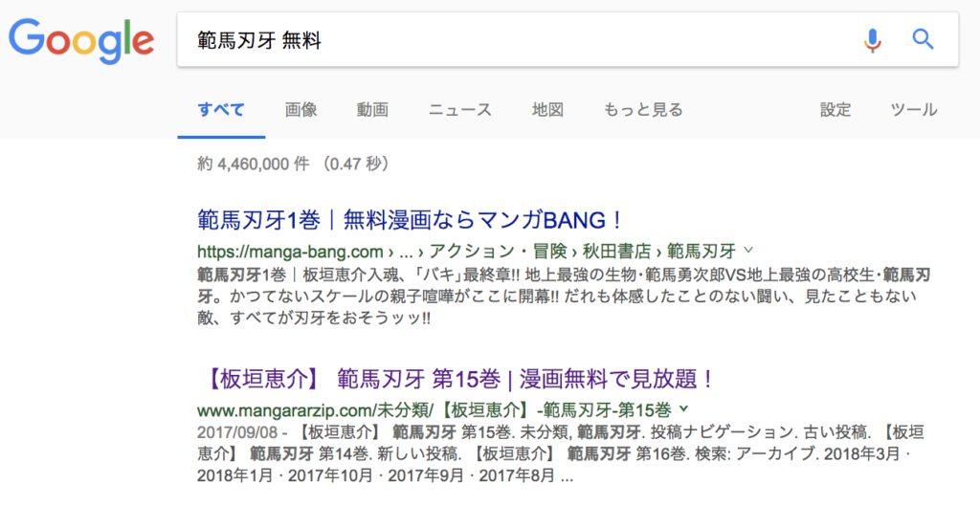Expand dropdown arrow beside manga-bang.com URL
Screen dimensions: 980x506
(x=748, y=251)
